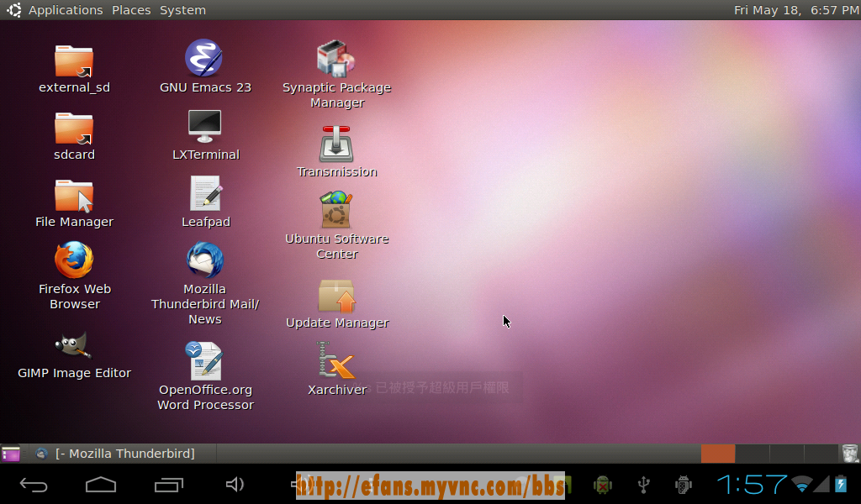Open the Android recent apps button
The image size is (861, 504).
point(168,485)
